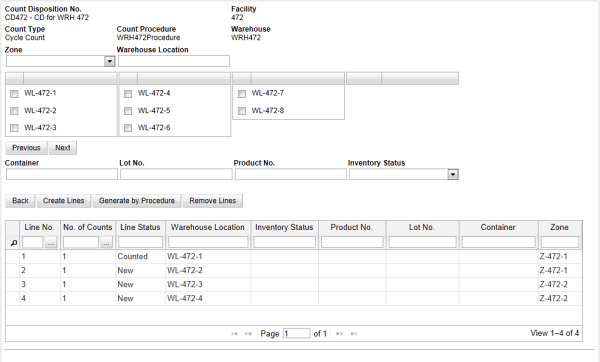This screenshot has width=600, height=362.
Task: Open Line No. filter ellipsis button
Action: pos(51,242)
